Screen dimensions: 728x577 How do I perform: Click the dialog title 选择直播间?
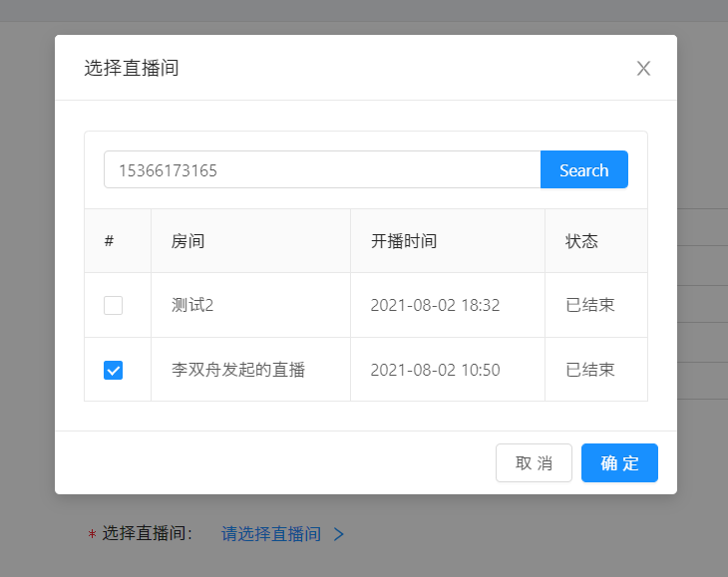(x=132, y=68)
